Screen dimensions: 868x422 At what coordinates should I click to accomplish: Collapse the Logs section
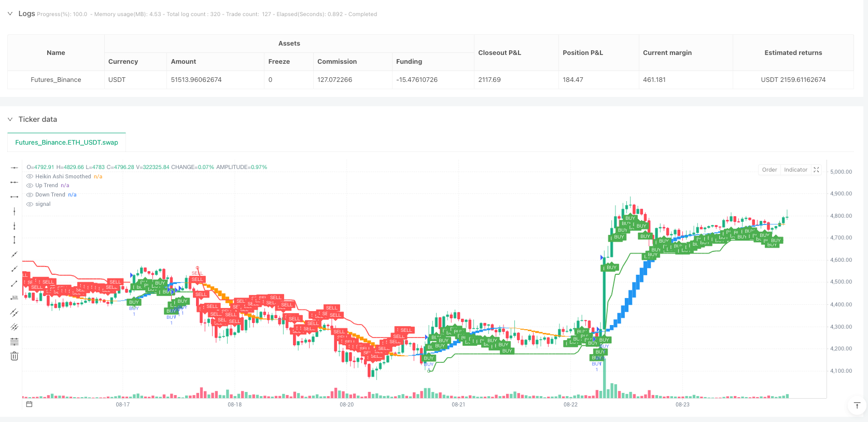[10, 13]
